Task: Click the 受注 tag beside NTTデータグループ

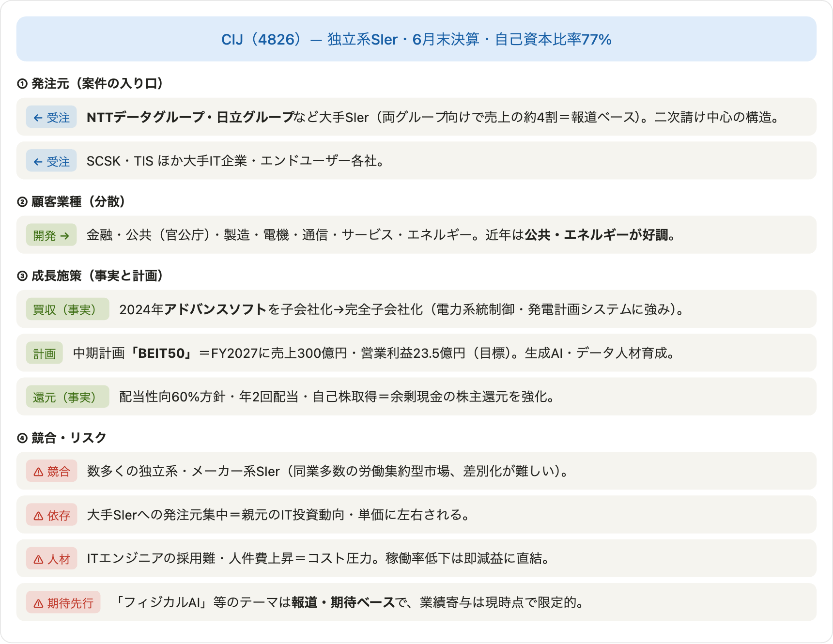Action: 51,117
